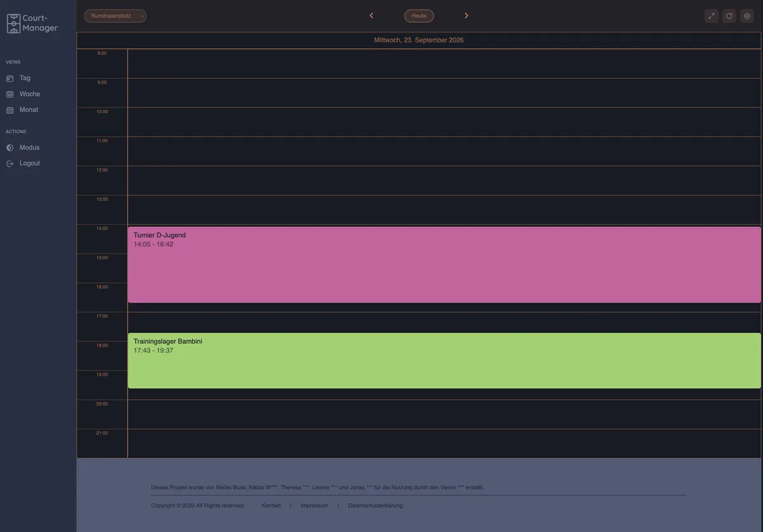Open the Kontakt footer link
763x532 pixels.
[272, 506]
